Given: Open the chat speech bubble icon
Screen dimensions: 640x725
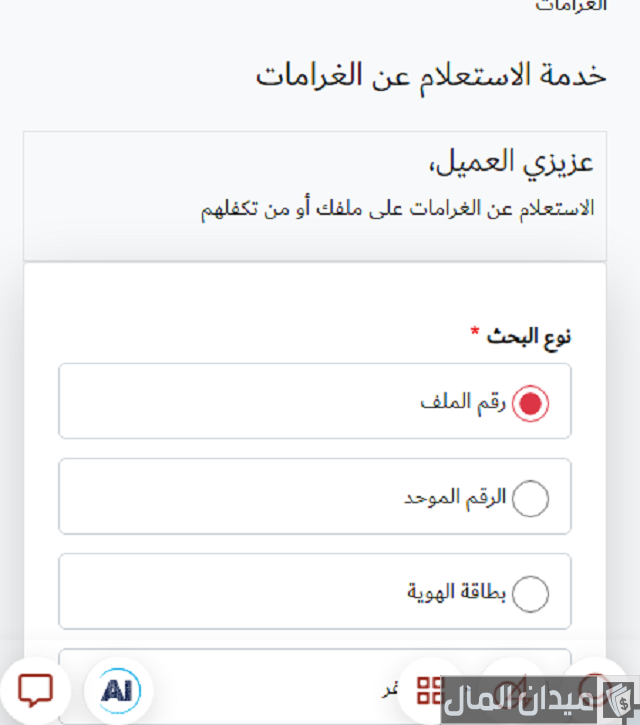Looking at the screenshot, I should point(36,689).
